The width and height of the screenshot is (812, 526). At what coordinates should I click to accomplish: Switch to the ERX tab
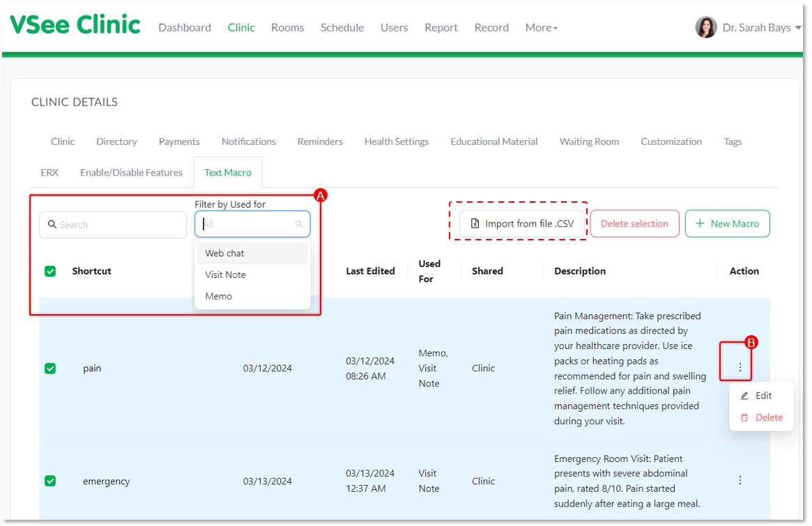click(x=49, y=172)
